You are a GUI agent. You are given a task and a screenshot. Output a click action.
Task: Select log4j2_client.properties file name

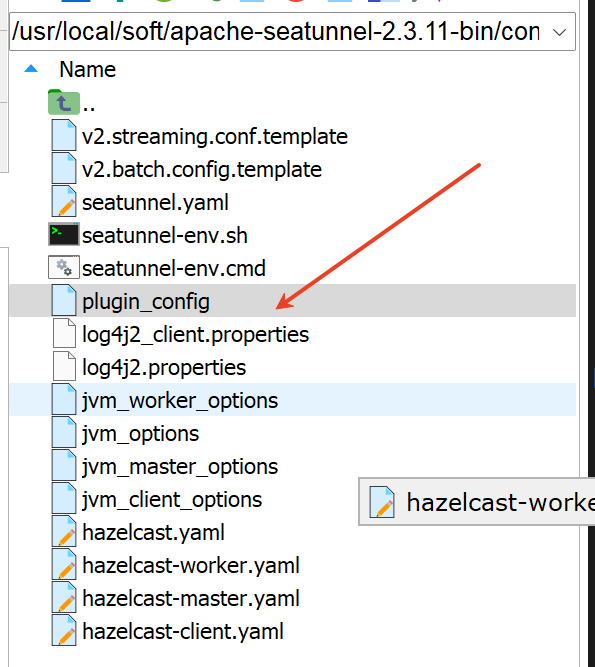click(x=196, y=335)
